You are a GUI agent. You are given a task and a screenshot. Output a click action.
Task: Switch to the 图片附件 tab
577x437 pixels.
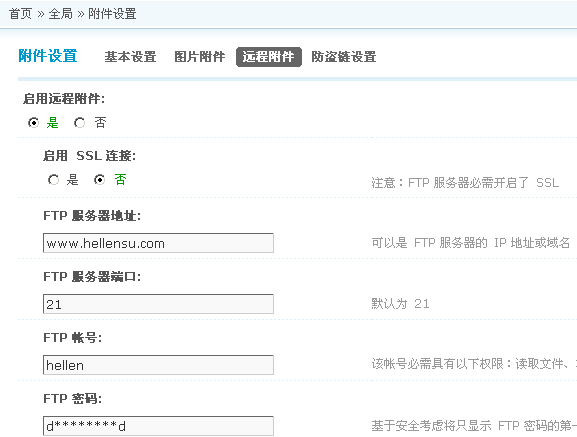click(x=199, y=57)
